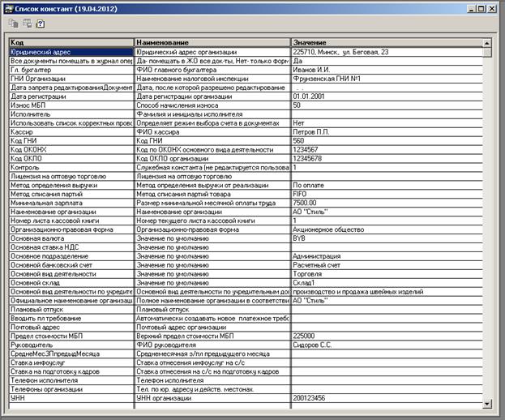Select the Основная валюта code cell
The height and width of the screenshot is (420, 505).
pyautogui.click(x=71, y=238)
